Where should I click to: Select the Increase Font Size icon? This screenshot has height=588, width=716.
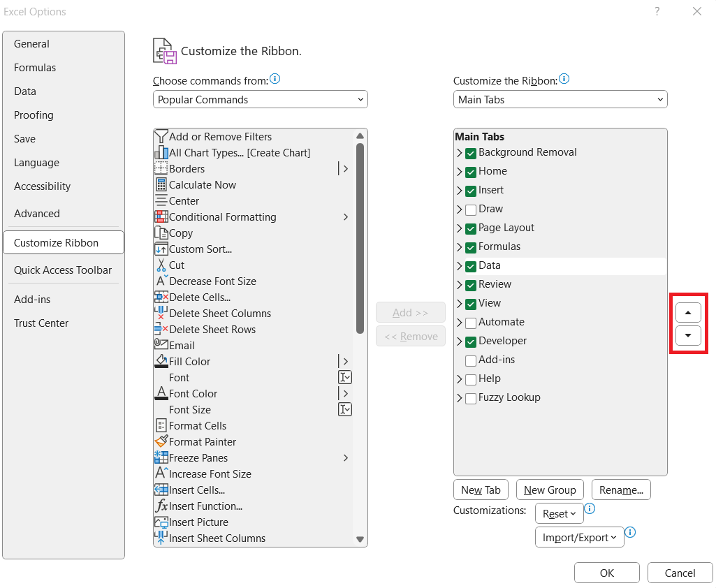pyautogui.click(x=161, y=473)
